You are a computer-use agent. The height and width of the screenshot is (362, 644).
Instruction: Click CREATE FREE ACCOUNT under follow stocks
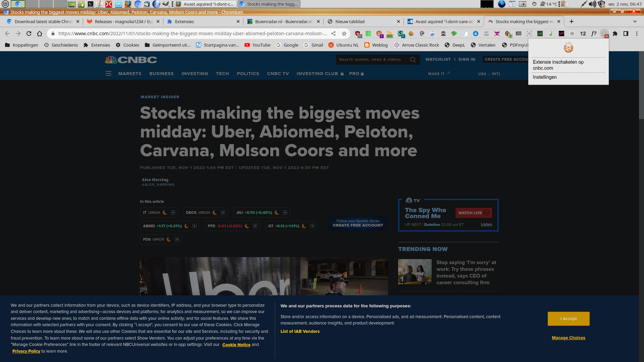(x=358, y=226)
